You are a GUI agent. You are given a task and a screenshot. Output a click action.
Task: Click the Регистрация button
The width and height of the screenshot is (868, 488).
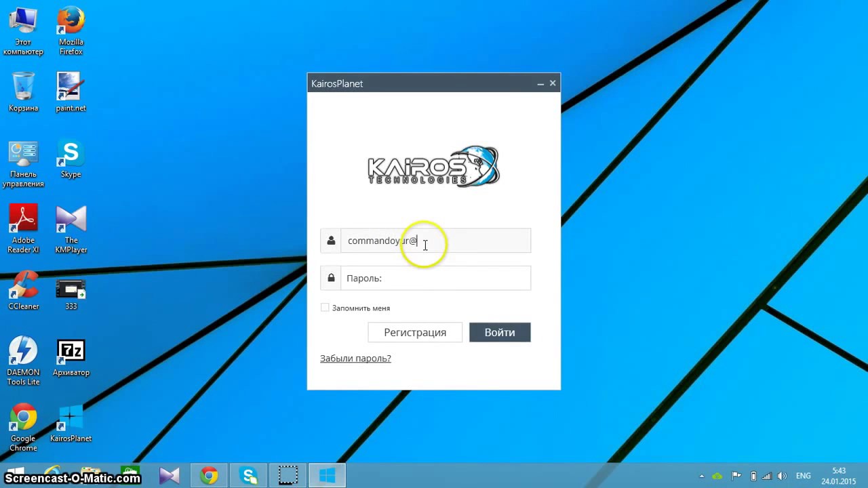[415, 332]
